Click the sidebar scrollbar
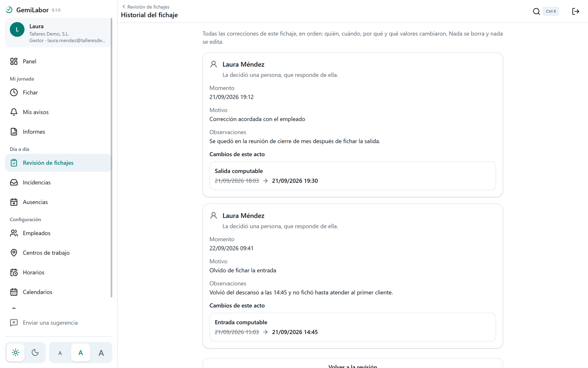 111,158
